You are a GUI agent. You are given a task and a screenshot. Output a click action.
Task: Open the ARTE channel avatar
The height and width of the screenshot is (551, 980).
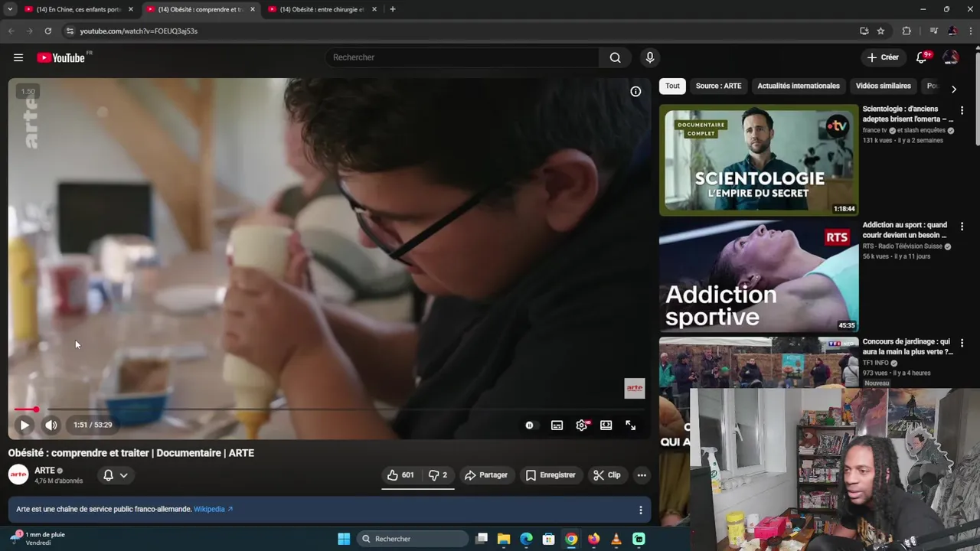click(18, 475)
